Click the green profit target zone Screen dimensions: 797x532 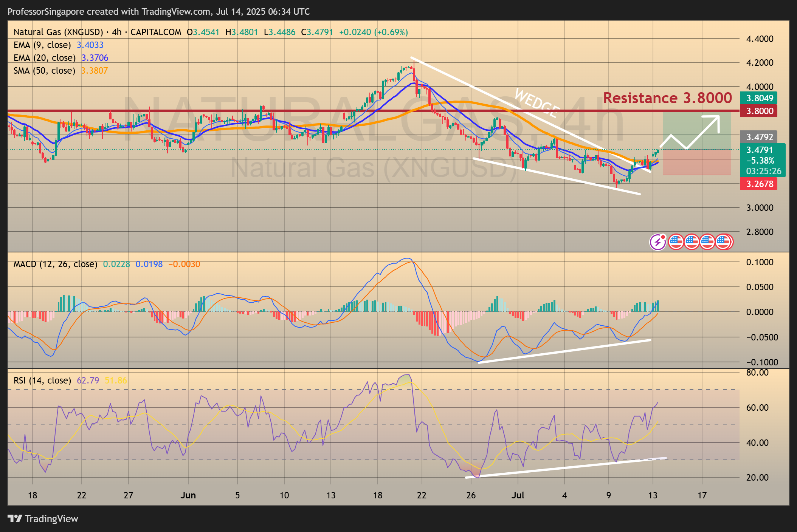[697, 130]
